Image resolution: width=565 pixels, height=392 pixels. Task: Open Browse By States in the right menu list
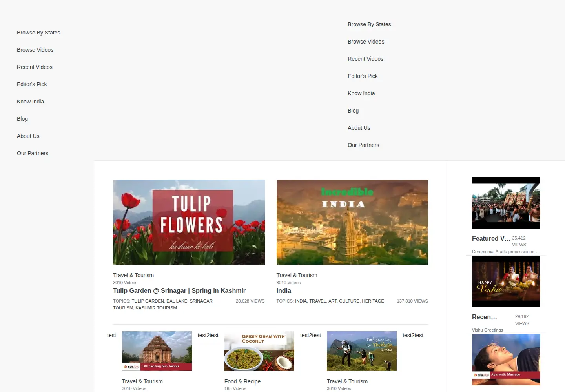click(x=369, y=24)
